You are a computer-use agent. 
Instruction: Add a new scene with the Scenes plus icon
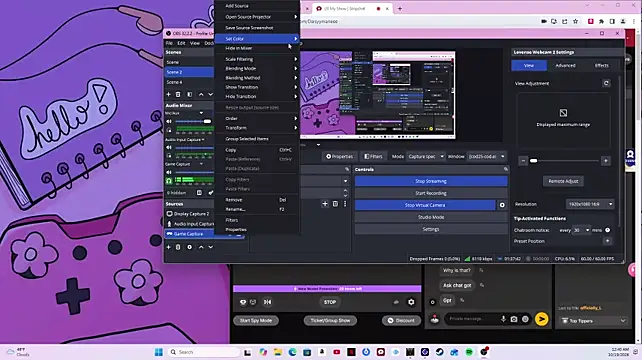(168, 95)
